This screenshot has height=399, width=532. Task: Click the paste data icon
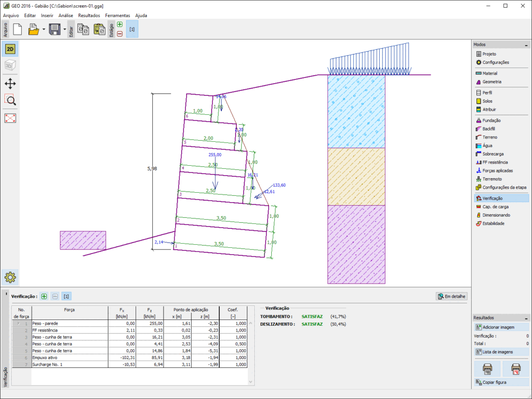point(99,30)
